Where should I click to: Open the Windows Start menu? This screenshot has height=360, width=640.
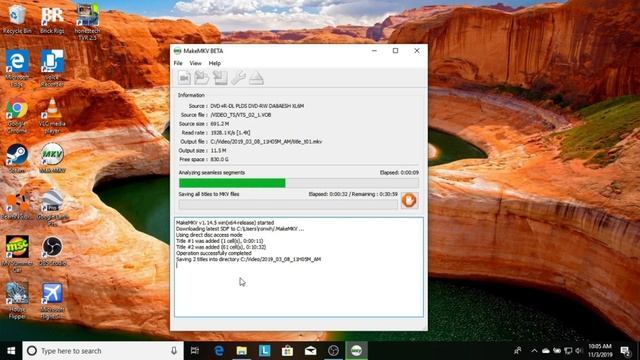pos(11,351)
